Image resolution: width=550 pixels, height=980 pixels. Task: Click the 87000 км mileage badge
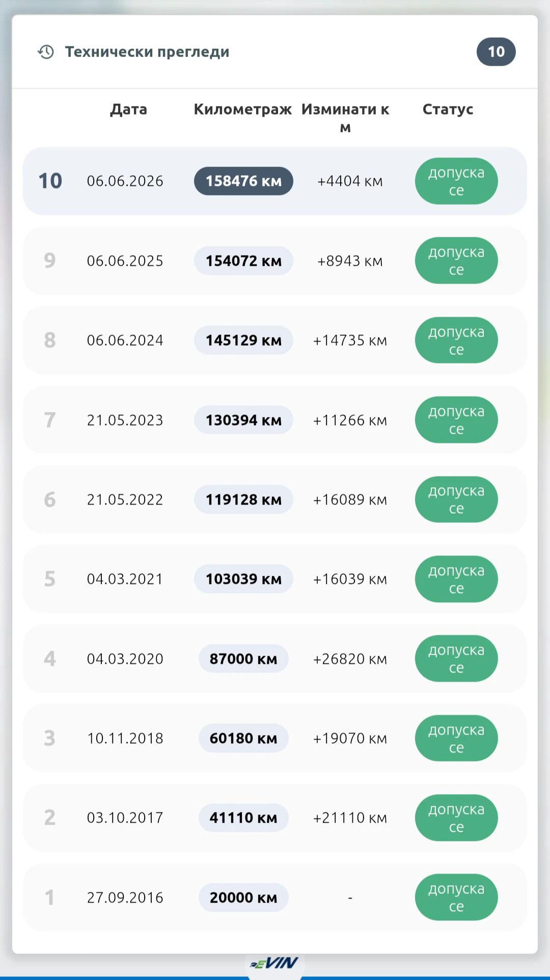coord(243,659)
